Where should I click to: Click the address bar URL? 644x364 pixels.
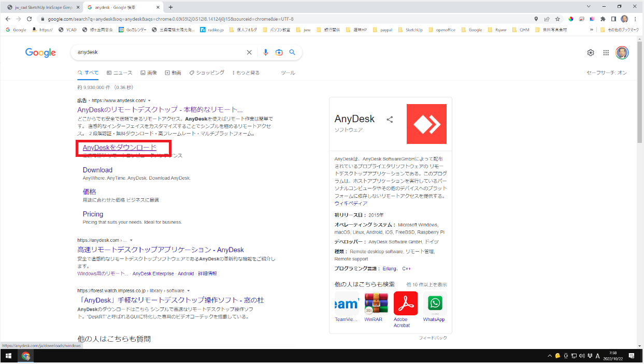[170, 19]
